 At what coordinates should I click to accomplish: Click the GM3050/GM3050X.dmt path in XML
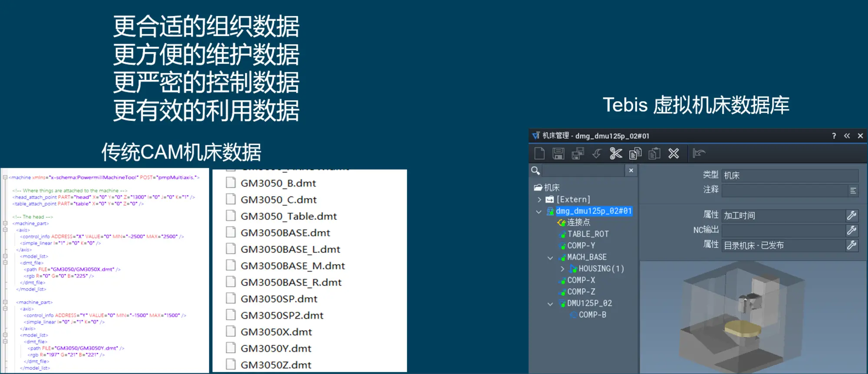tap(83, 269)
